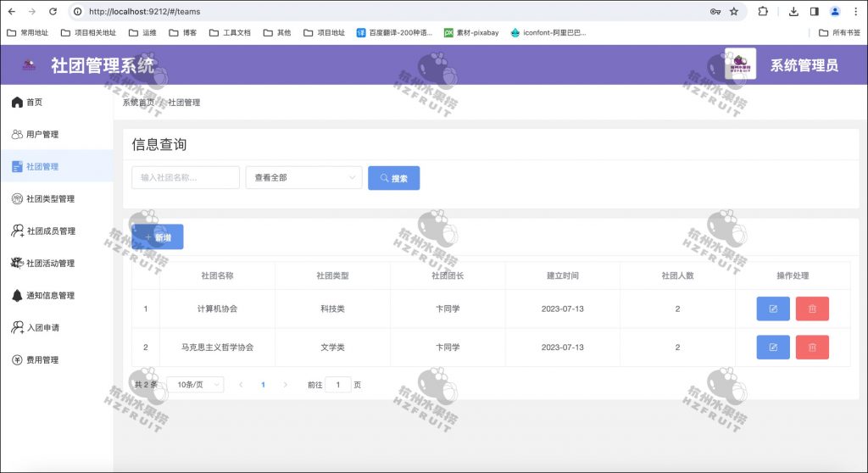Image resolution: width=868 pixels, height=473 pixels.
Task: Open 入团申请 menu item
Action: tap(57, 327)
